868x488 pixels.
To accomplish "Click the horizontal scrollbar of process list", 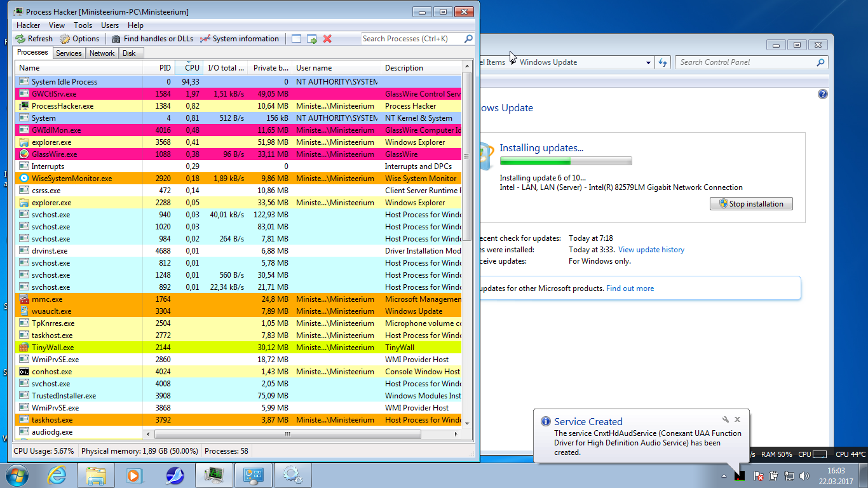I will pos(287,435).
